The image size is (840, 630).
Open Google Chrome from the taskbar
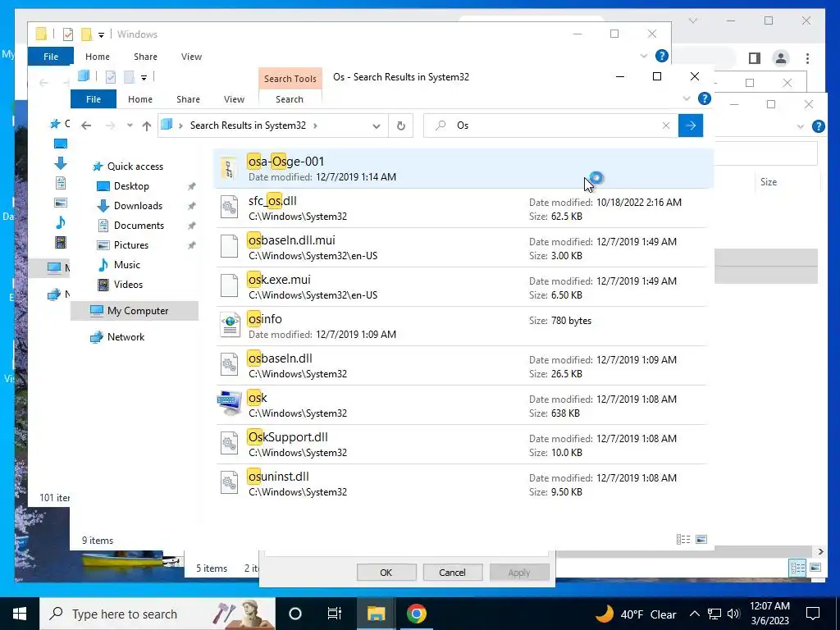(416, 614)
